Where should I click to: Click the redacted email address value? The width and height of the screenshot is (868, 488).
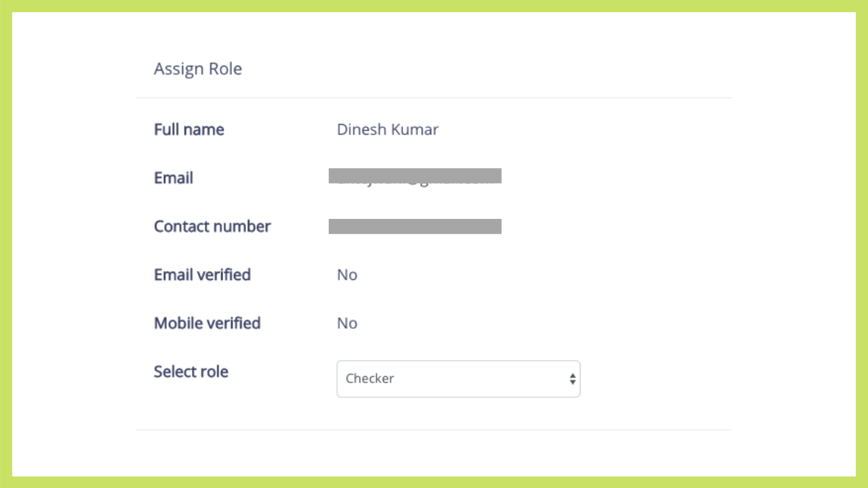pos(415,176)
